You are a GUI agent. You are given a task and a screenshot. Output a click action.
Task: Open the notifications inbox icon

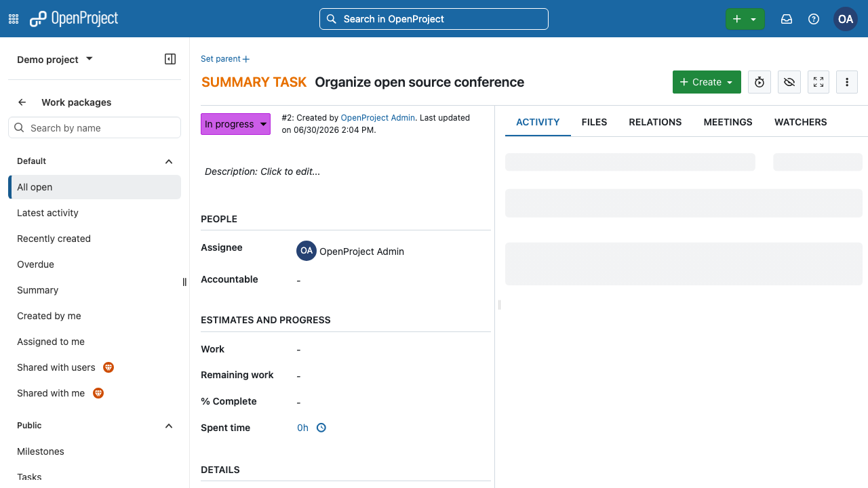click(787, 19)
